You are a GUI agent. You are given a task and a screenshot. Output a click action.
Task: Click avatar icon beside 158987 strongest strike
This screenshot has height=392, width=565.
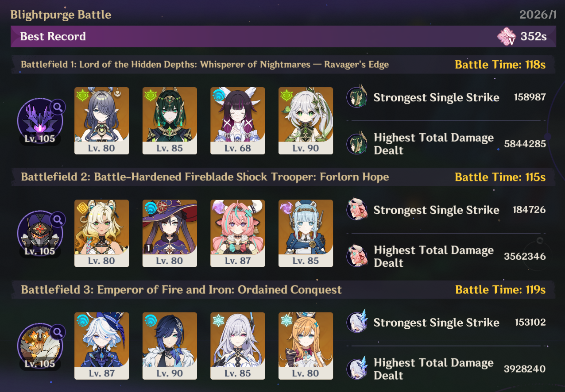(x=357, y=97)
